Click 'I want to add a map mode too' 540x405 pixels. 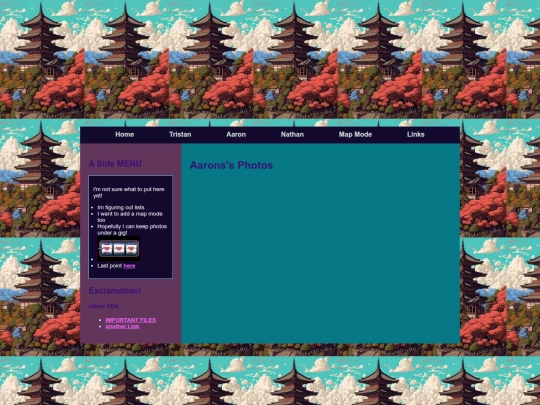pyautogui.click(x=130, y=217)
